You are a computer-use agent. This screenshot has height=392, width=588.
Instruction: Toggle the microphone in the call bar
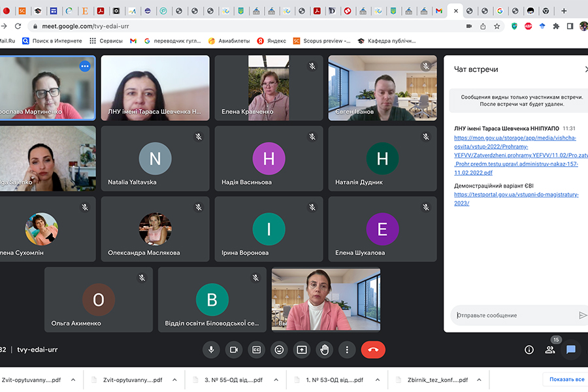coord(211,350)
